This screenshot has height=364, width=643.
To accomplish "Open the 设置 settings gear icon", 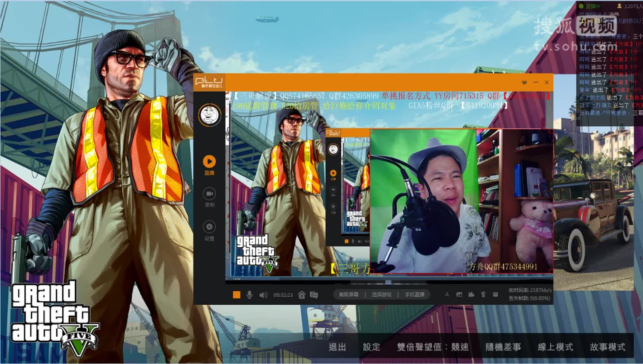I will click(x=209, y=226).
